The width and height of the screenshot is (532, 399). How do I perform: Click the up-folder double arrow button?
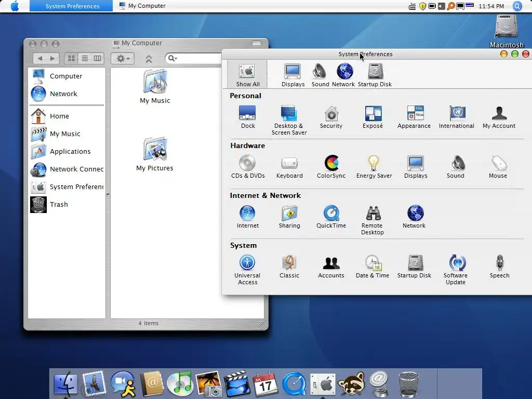(x=149, y=59)
